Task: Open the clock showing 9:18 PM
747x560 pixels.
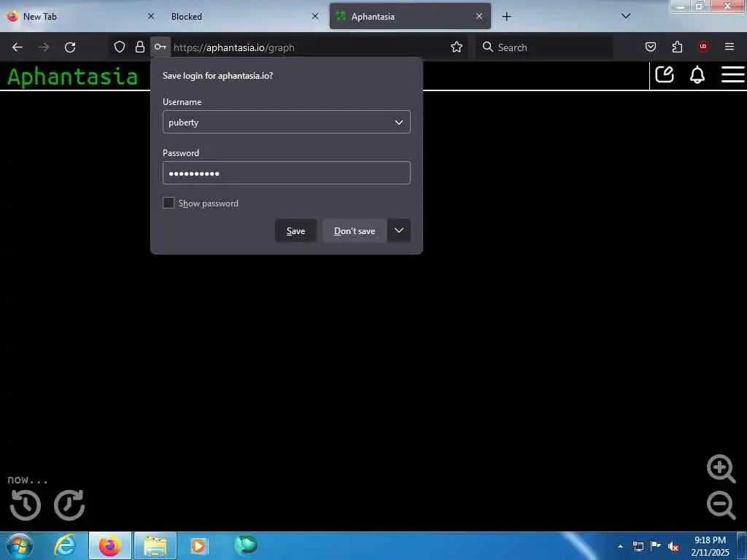Action: pos(710,546)
